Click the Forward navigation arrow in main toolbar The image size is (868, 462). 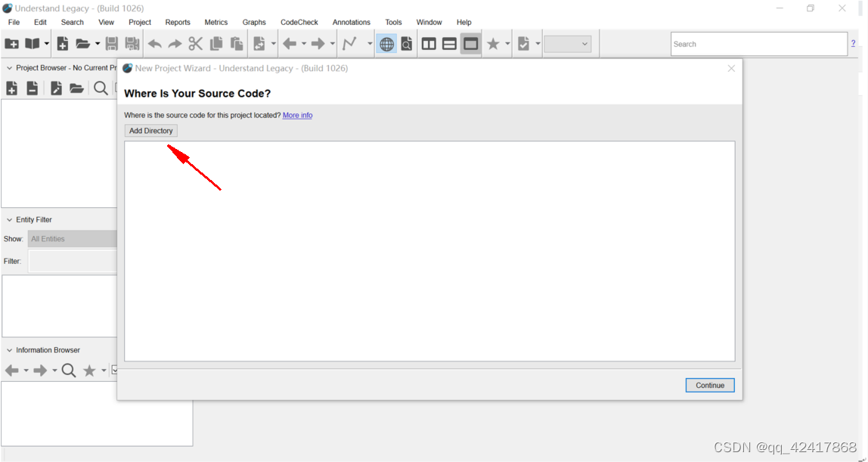[x=318, y=44]
